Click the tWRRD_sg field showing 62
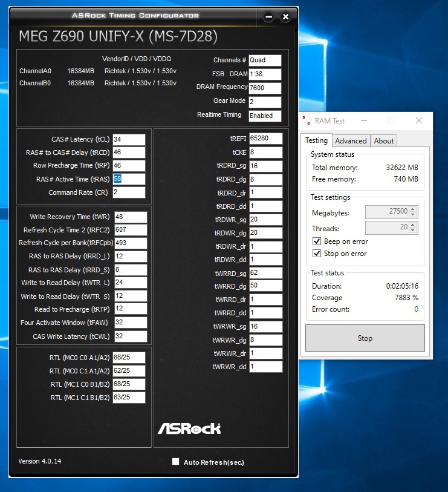This screenshot has height=492, width=448. (x=266, y=273)
